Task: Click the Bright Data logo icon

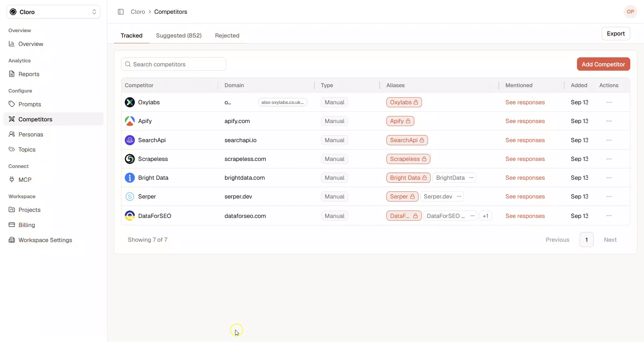Action: tap(130, 178)
